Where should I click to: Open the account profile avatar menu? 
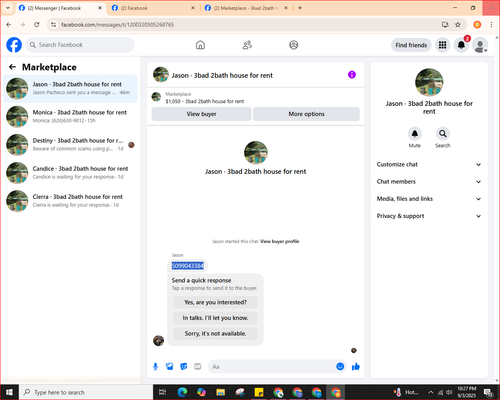(480, 45)
